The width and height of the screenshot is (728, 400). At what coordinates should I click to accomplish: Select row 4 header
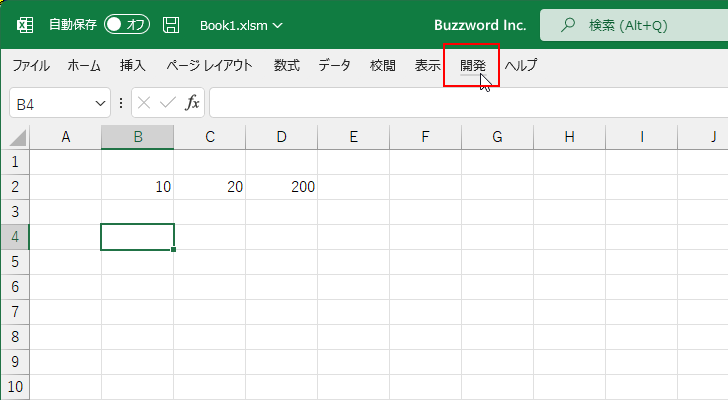(15, 237)
